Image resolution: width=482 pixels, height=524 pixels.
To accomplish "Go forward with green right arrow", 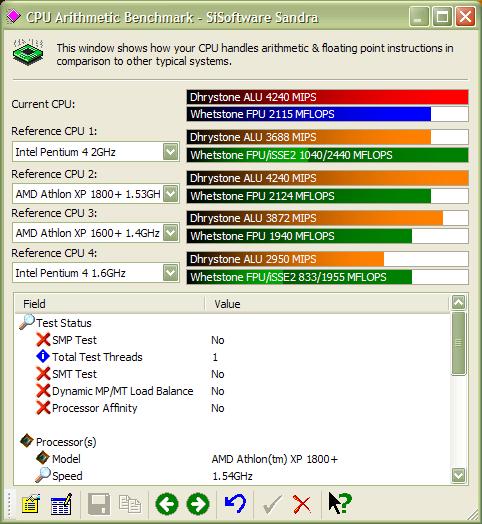I will [198, 504].
